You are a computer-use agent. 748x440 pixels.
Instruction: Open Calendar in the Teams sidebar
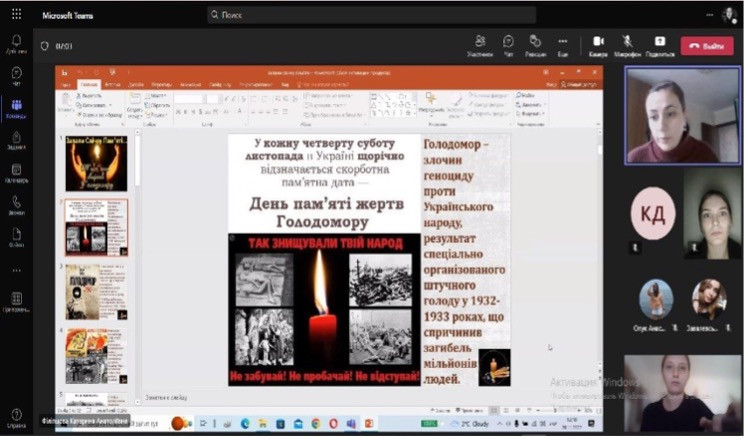point(16,171)
